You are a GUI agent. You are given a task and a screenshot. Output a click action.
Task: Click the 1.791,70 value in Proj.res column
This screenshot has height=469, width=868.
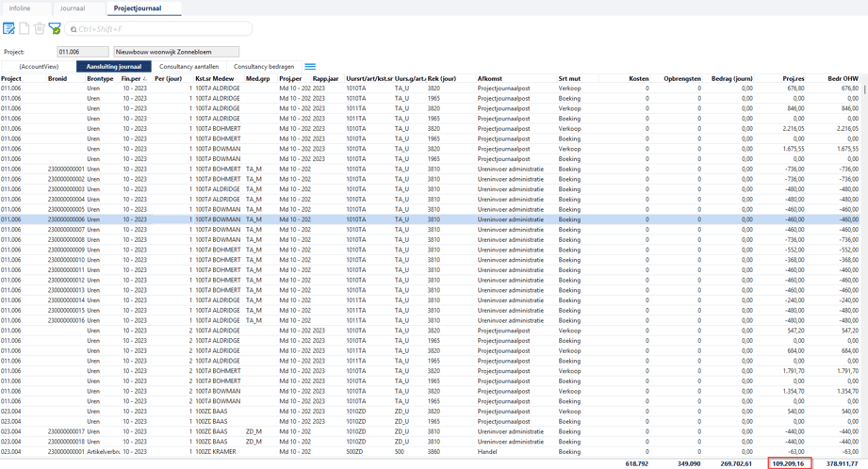click(794, 371)
